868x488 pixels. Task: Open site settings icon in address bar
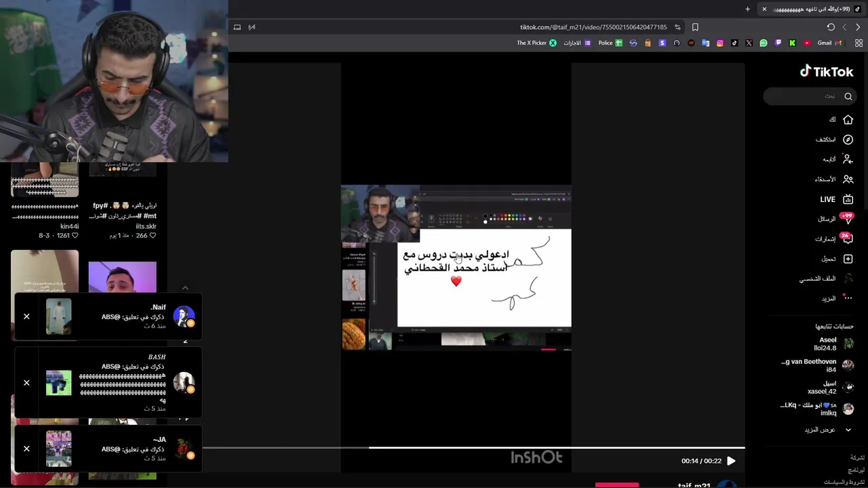click(x=677, y=27)
